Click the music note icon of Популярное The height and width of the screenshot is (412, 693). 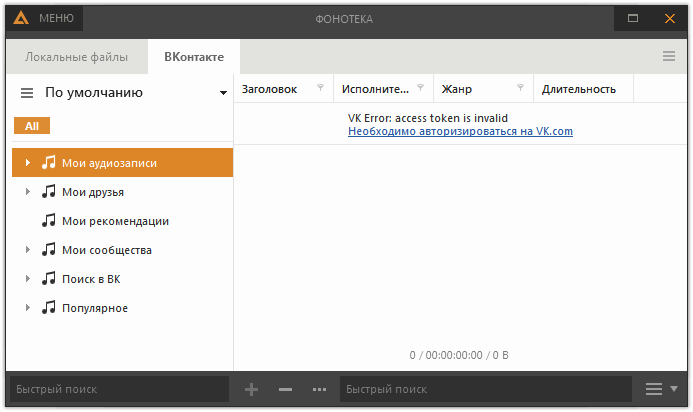coord(49,307)
